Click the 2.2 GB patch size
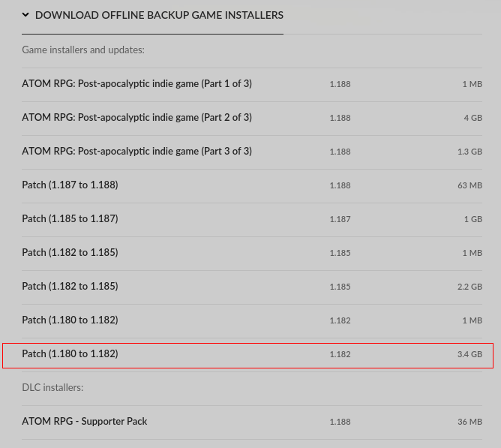The image size is (501, 448). tap(469, 287)
